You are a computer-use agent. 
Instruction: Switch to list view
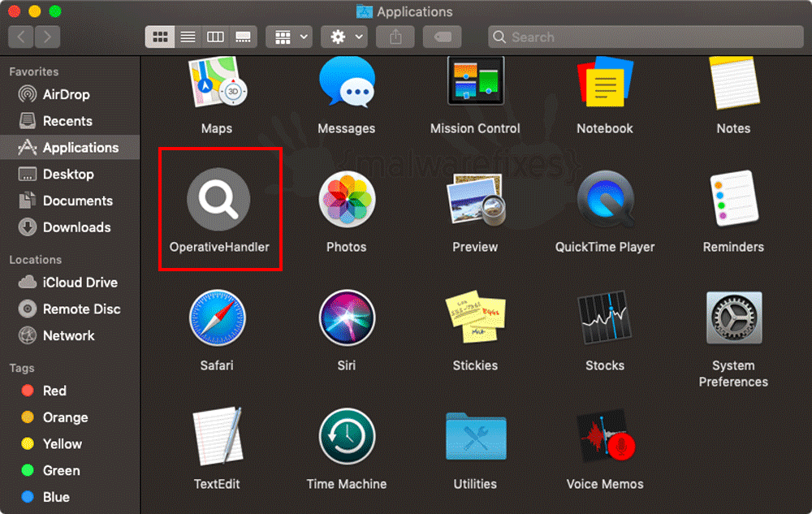tap(188, 37)
